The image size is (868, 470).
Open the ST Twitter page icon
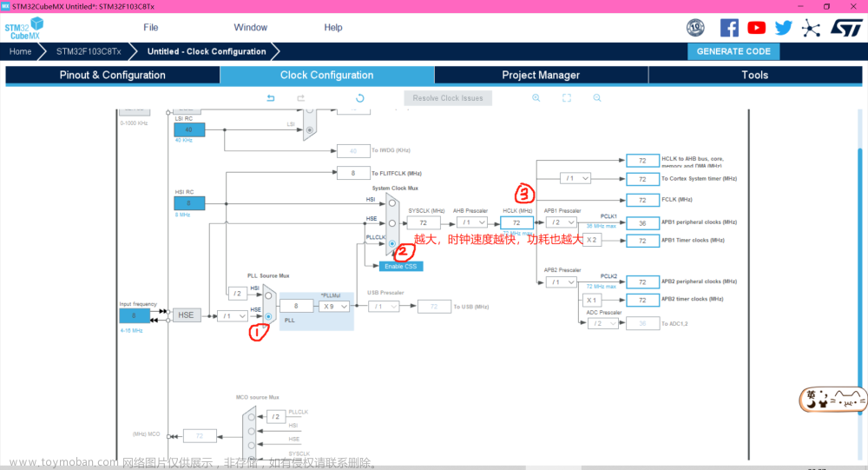click(783, 28)
